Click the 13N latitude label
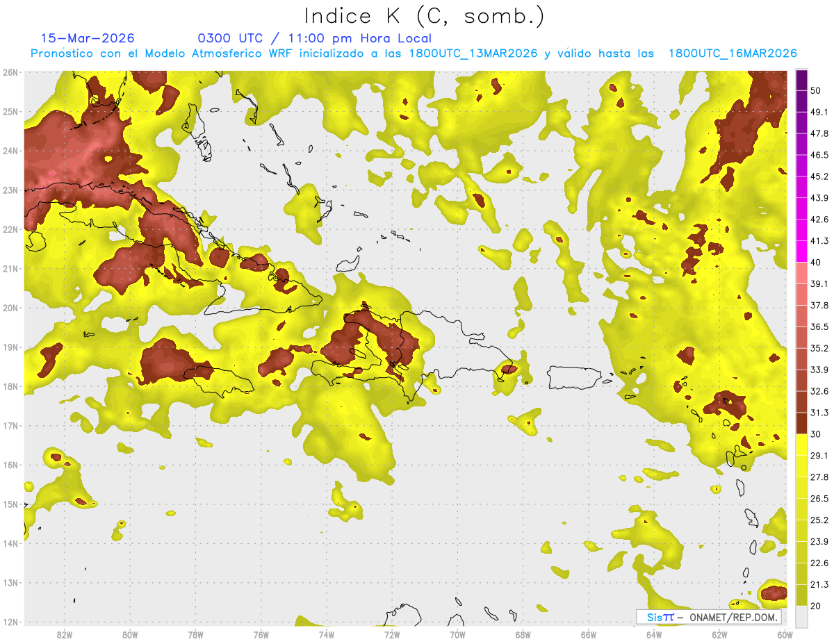This screenshot has height=644, width=834. (10, 582)
